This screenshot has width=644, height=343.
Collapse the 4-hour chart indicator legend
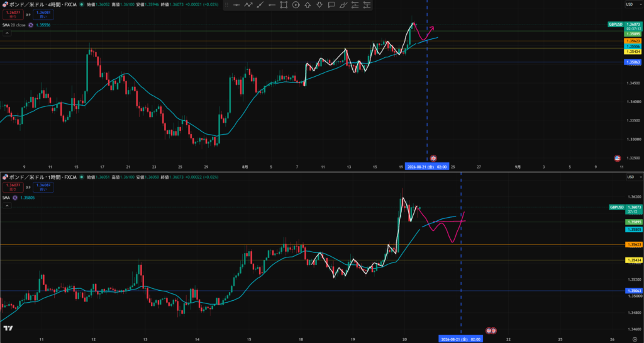point(8,33)
